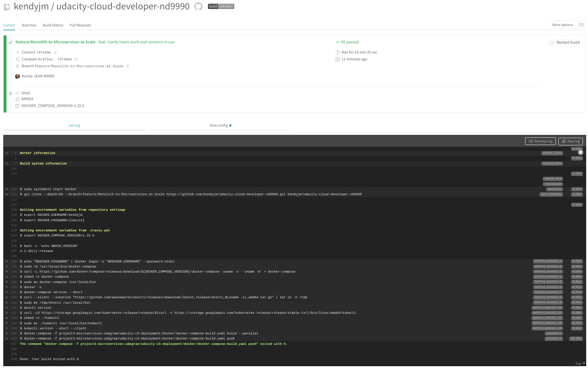Image resolution: width=588 pixels, height=368 pixels.
Task: Click Kendy JEAN-MARIE's avatar picture
Action: pos(17,76)
